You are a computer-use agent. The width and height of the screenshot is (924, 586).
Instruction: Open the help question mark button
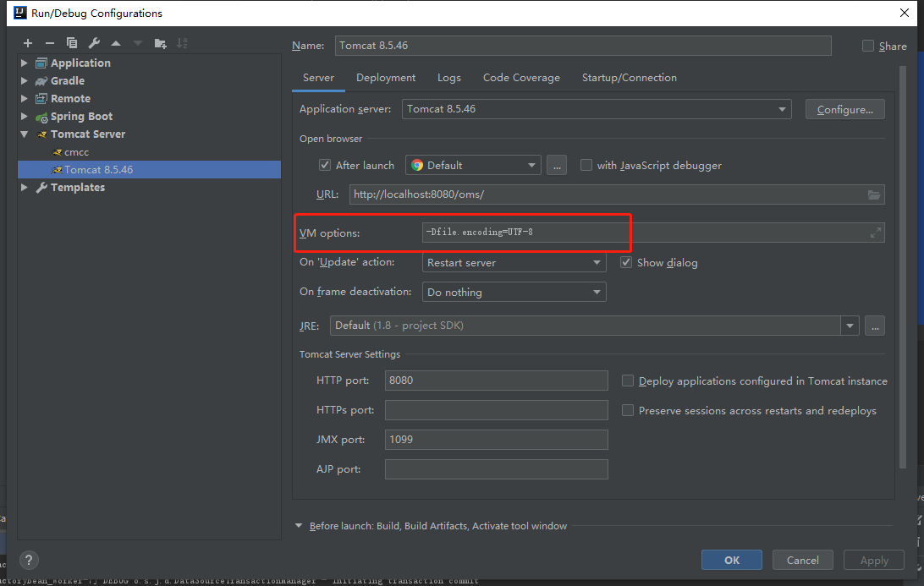click(x=29, y=560)
